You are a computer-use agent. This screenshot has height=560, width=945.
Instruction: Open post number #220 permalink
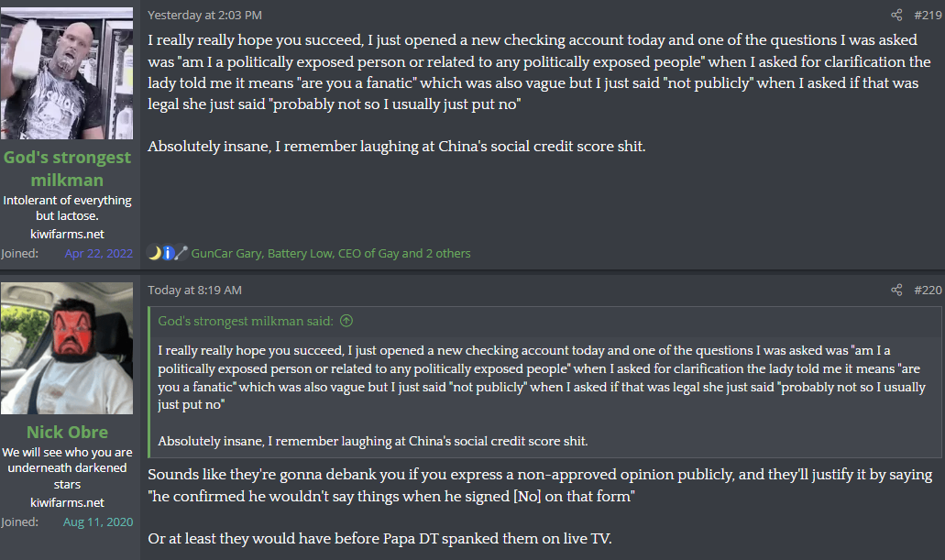[928, 290]
